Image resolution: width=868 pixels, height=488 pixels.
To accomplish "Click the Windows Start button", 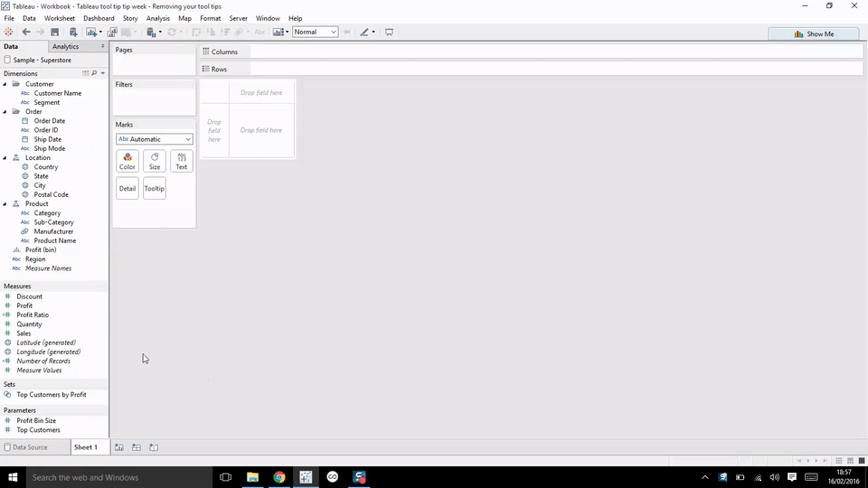I will click(x=13, y=477).
